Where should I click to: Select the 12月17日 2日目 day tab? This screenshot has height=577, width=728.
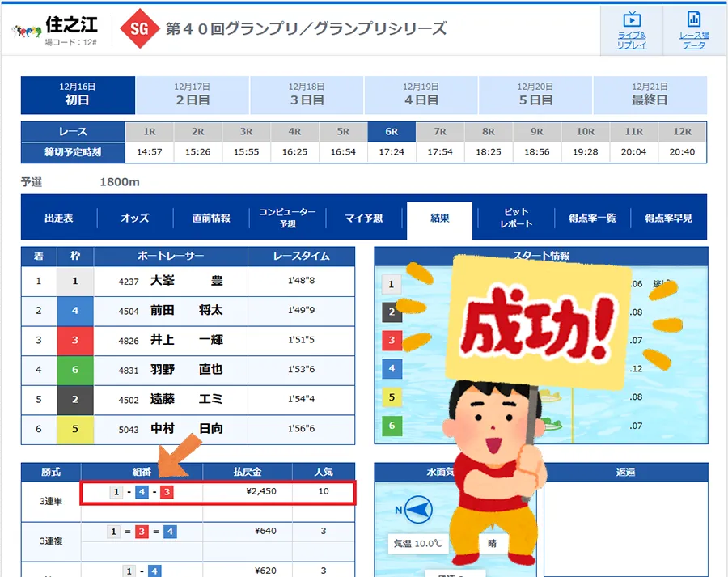(193, 95)
